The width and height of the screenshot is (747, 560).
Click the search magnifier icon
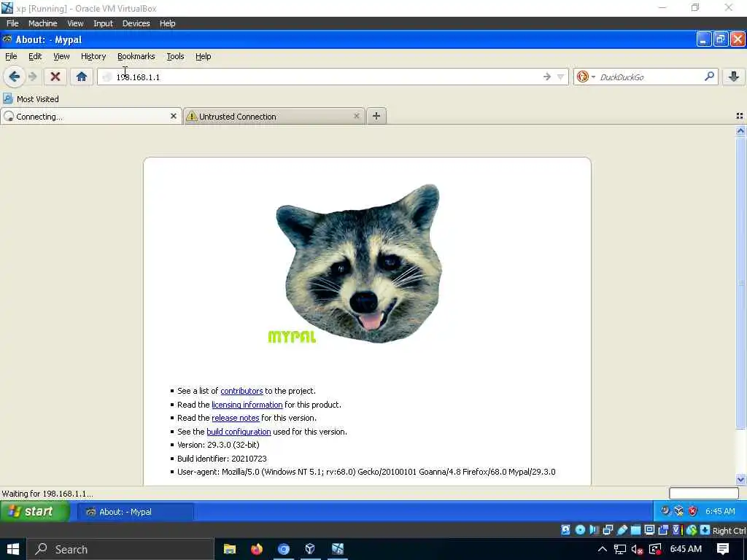pos(709,76)
